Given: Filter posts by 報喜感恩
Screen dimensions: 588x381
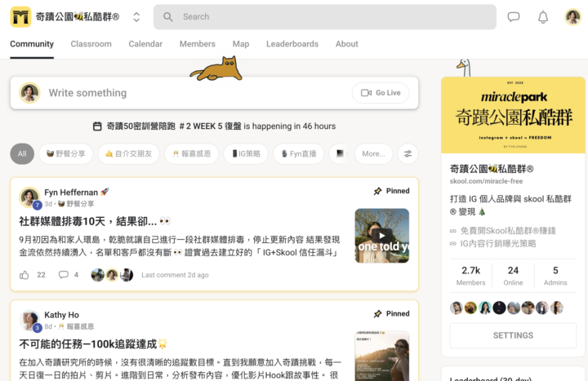Looking at the screenshot, I should point(192,153).
